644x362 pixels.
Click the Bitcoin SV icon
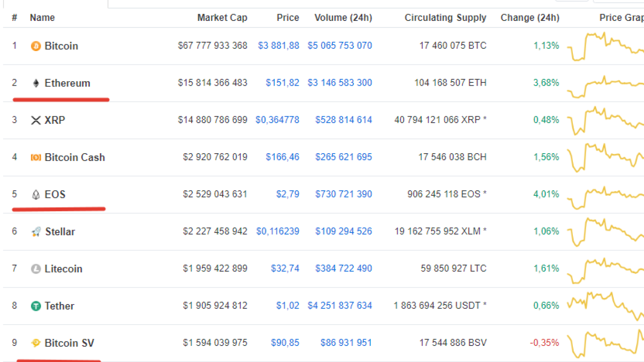click(x=36, y=343)
